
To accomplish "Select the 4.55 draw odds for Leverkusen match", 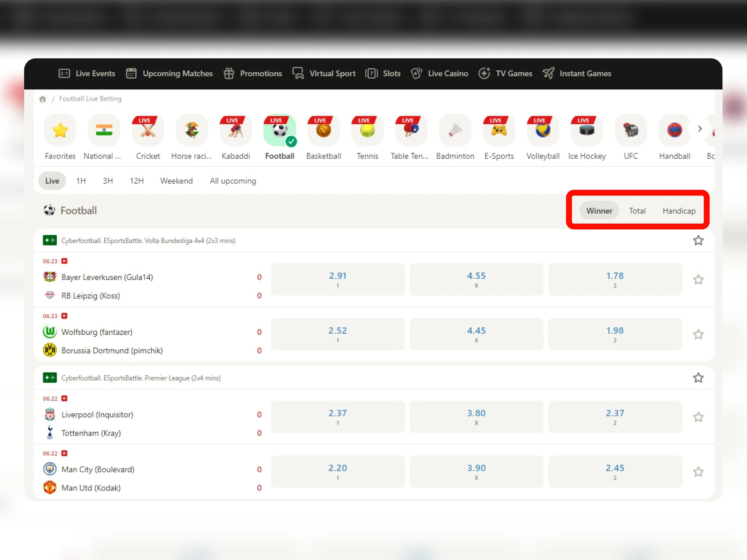I will [x=476, y=279].
